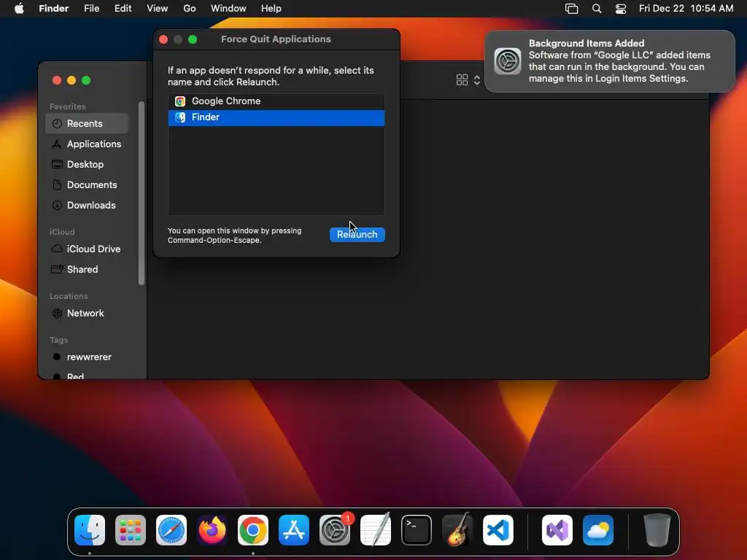
Task: Click the notification's System Settings icon
Action: (x=508, y=61)
